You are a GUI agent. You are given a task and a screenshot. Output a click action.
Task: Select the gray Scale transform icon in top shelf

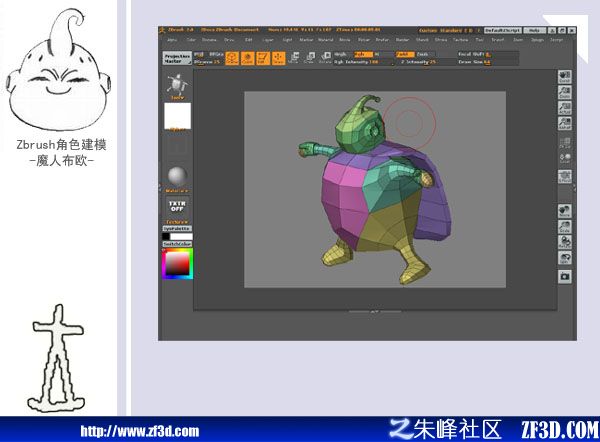point(310,58)
